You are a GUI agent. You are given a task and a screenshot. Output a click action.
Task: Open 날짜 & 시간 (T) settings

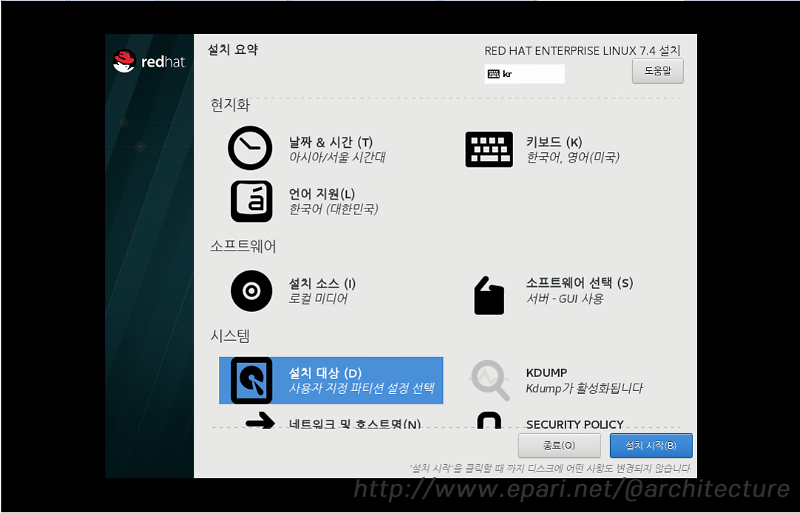coord(331,141)
